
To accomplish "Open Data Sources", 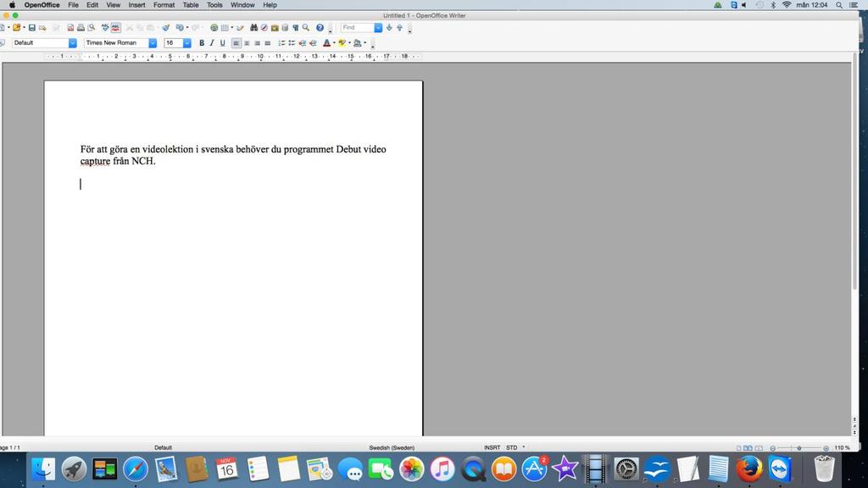I will (x=285, y=28).
